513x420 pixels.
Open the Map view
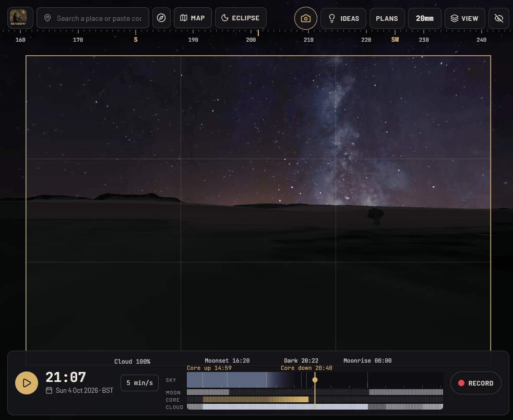tap(193, 18)
